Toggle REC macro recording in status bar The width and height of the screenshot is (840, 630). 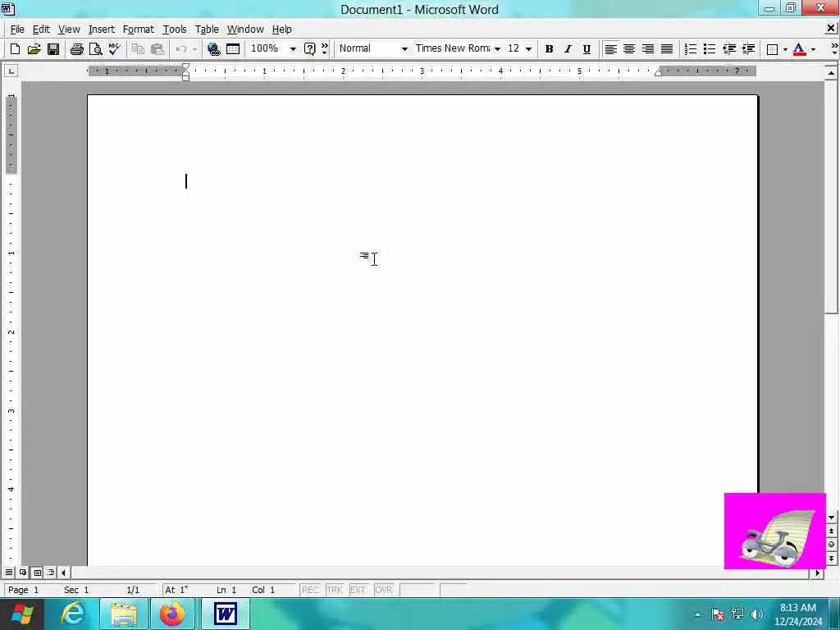point(310,590)
